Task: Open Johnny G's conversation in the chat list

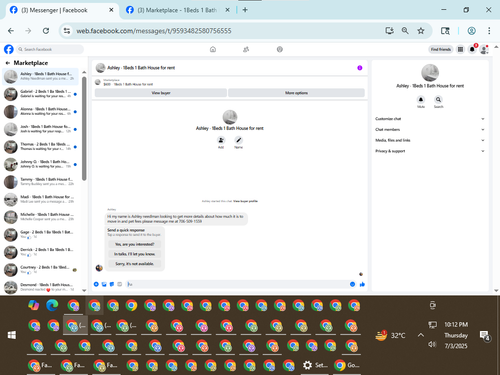Action: 41,164
